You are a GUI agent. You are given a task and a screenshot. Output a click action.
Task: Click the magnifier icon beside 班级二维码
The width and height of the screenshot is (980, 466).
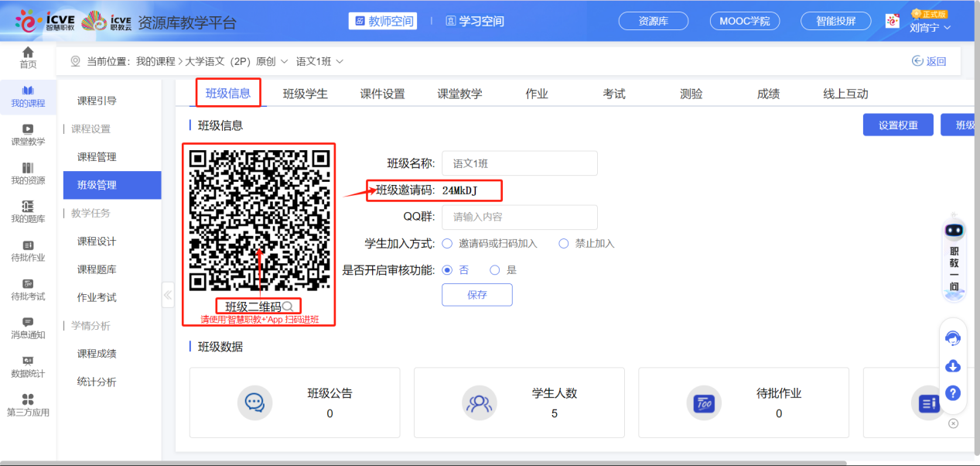288,307
